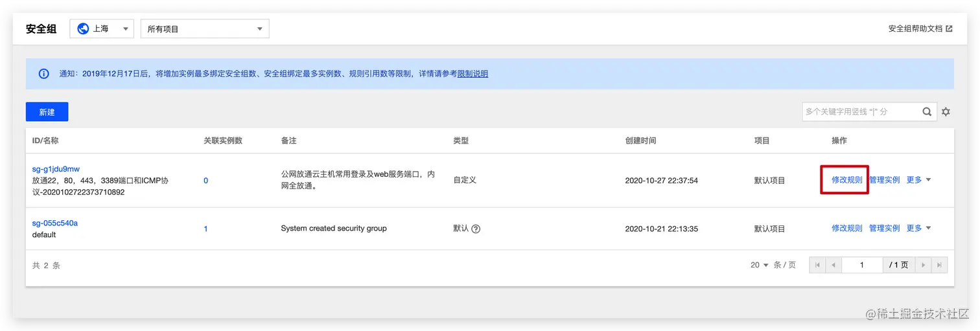980x331 pixels.
Task: Open the Shanghai region dropdown
Action: 101,29
